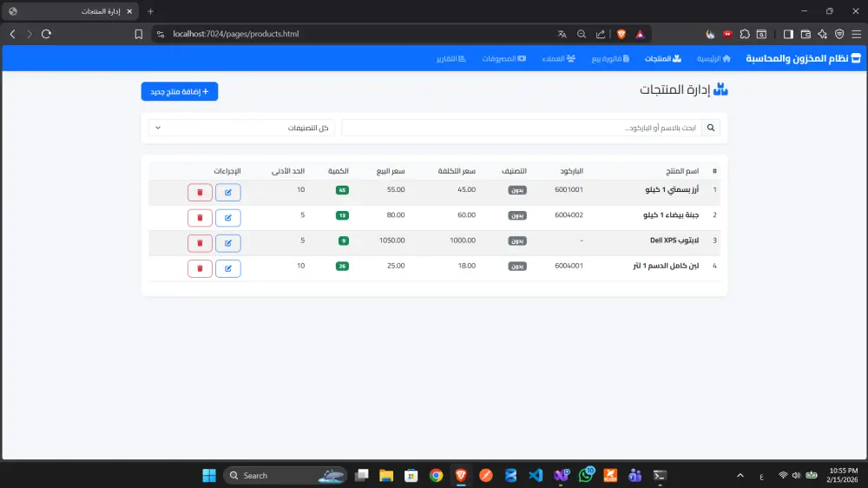Open the terminal app from taskbar
Viewport: 868px width, 488px height.
point(660,475)
